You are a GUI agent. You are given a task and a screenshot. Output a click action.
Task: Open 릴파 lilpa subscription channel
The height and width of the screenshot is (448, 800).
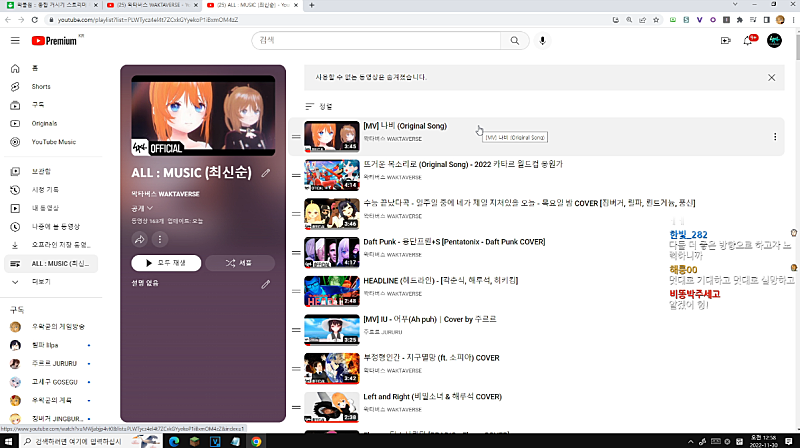51,345
